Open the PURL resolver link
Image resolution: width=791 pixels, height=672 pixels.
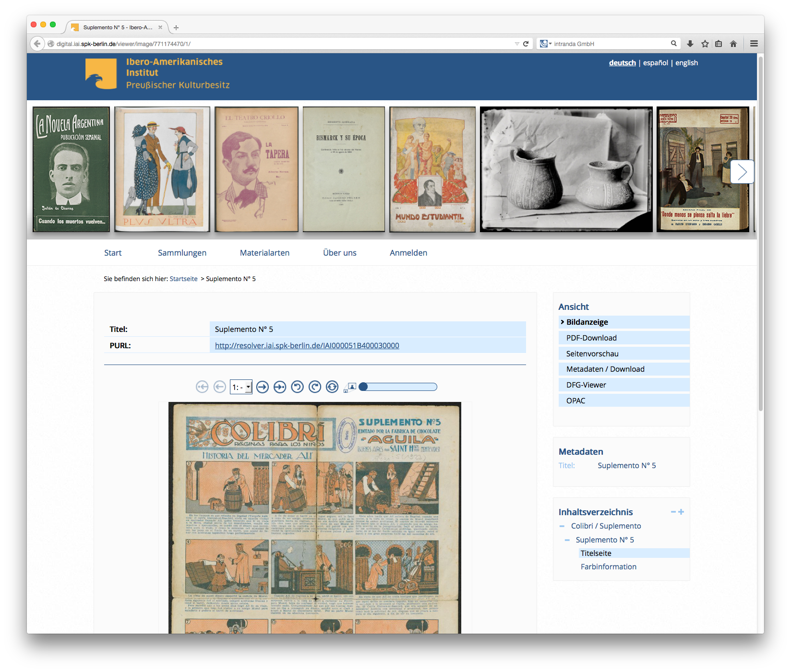pyautogui.click(x=307, y=345)
